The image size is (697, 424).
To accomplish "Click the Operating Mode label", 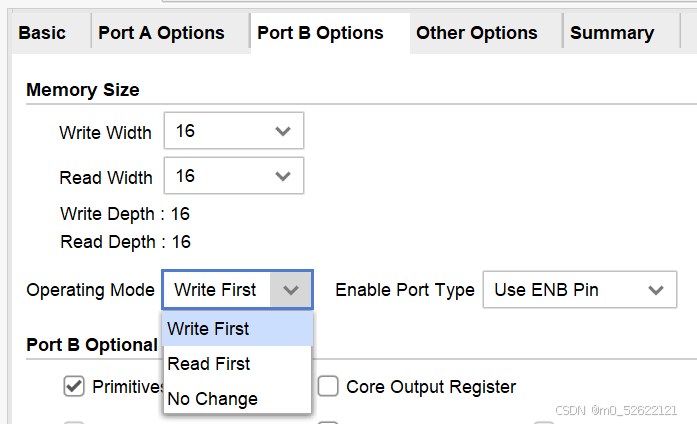I will pos(91,290).
